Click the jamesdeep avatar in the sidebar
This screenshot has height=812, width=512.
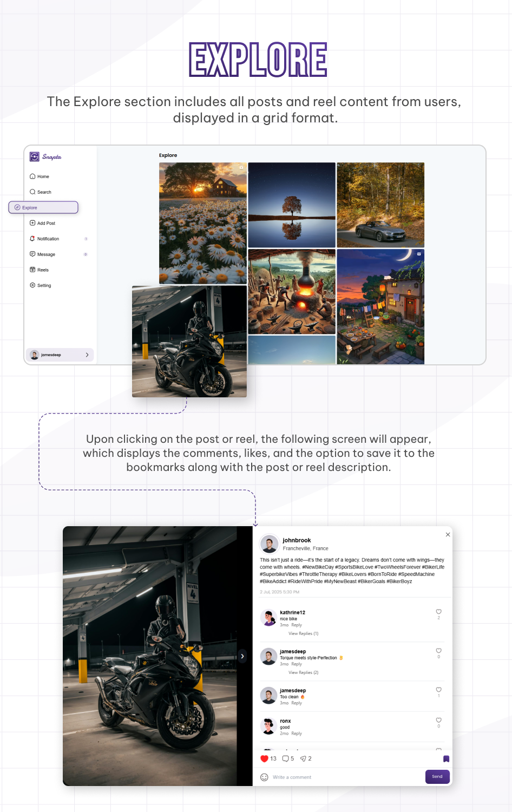coord(35,355)
